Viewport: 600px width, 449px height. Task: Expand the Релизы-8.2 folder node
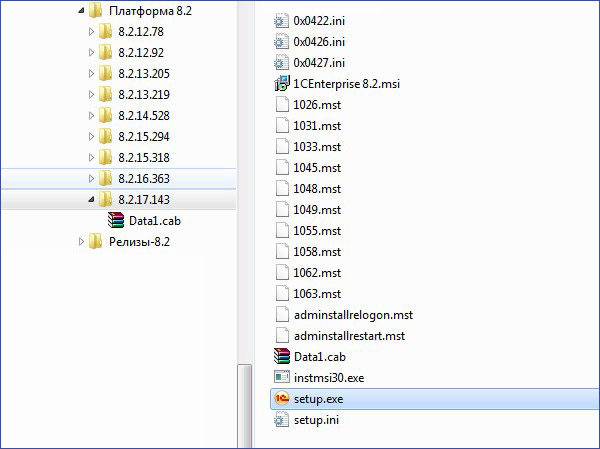(x=81, y=242)
